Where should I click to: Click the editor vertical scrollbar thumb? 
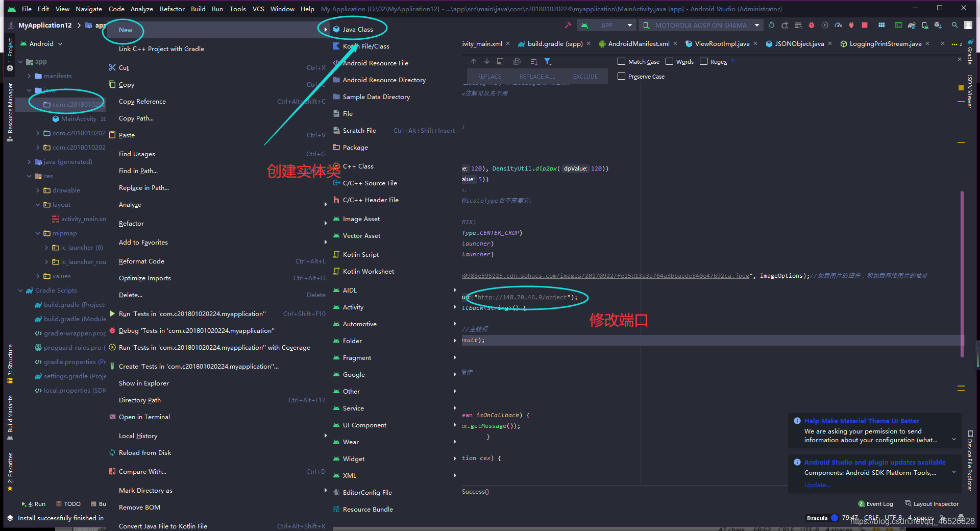point(962,274)
